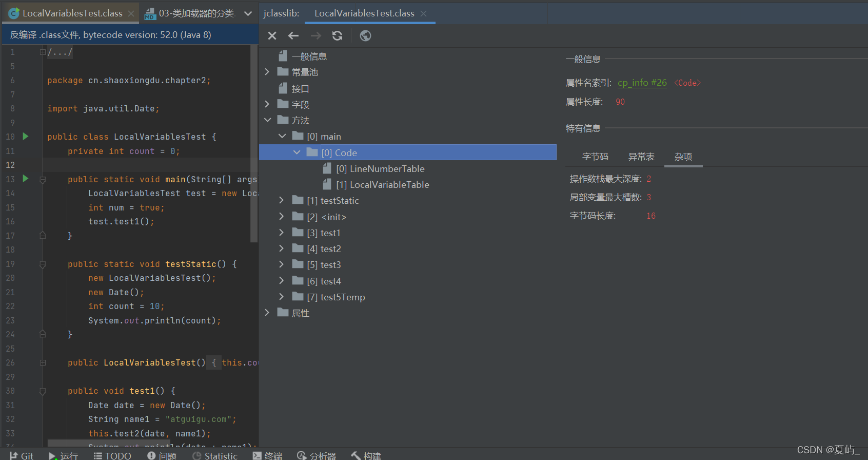Select [1] LocalVariableTable tree item
This screenshot has height=460, width=868.
(382, 184)
